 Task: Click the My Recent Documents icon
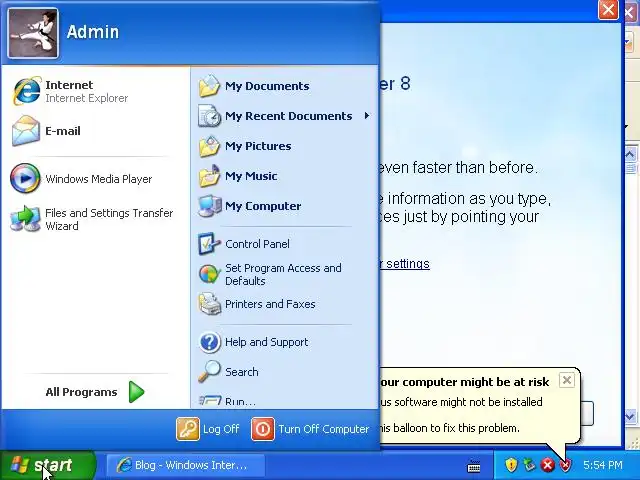(209, 116)
